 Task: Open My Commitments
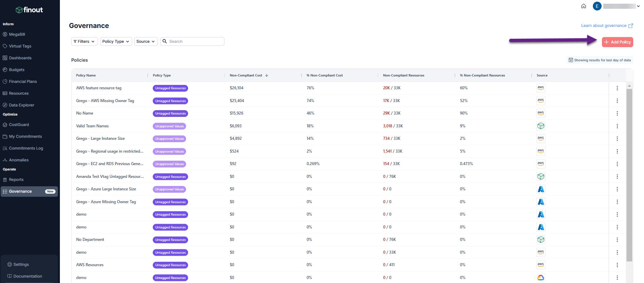25,136
